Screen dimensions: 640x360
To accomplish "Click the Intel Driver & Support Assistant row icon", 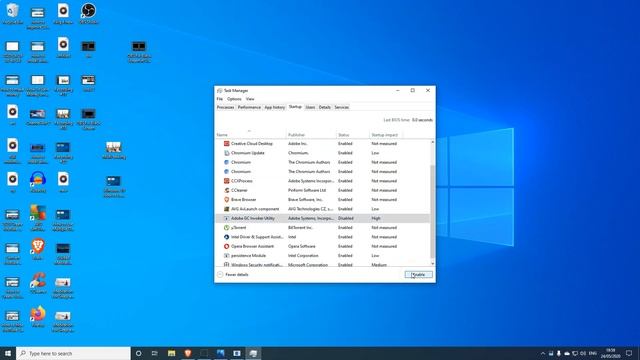I will click(x=227, y=237).
